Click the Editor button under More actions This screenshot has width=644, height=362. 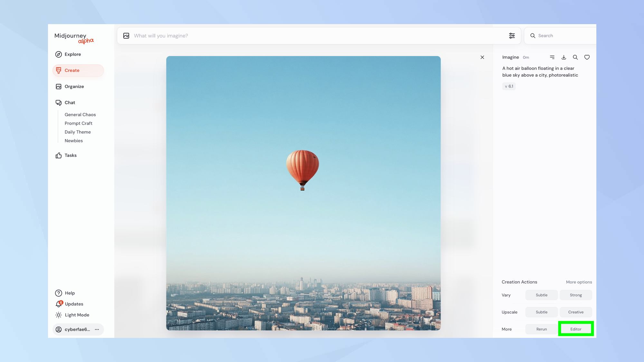coord(576,329)
